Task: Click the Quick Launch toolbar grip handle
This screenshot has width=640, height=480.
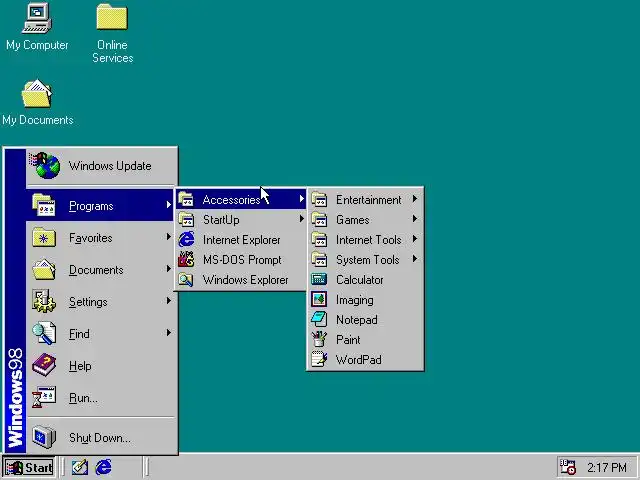Action: coord(63,467)
